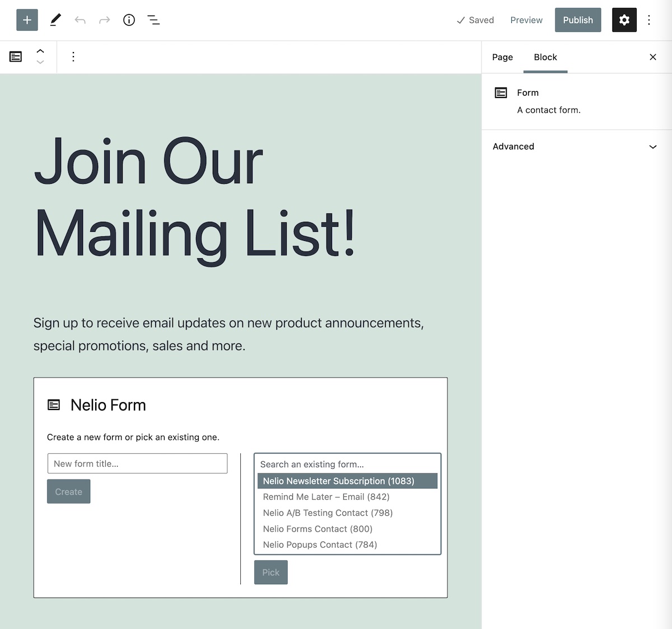
Task: Open the list view outline
Action: point(153,20)
